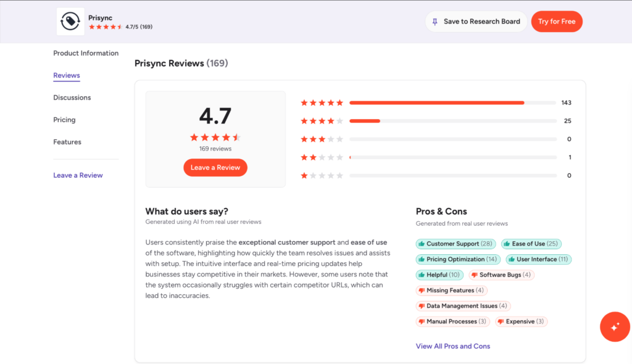Image resolution: width=632 pixels, height=364 pixels.
Task: Select the Reviews sidebar item
Action: coord(67,75)
